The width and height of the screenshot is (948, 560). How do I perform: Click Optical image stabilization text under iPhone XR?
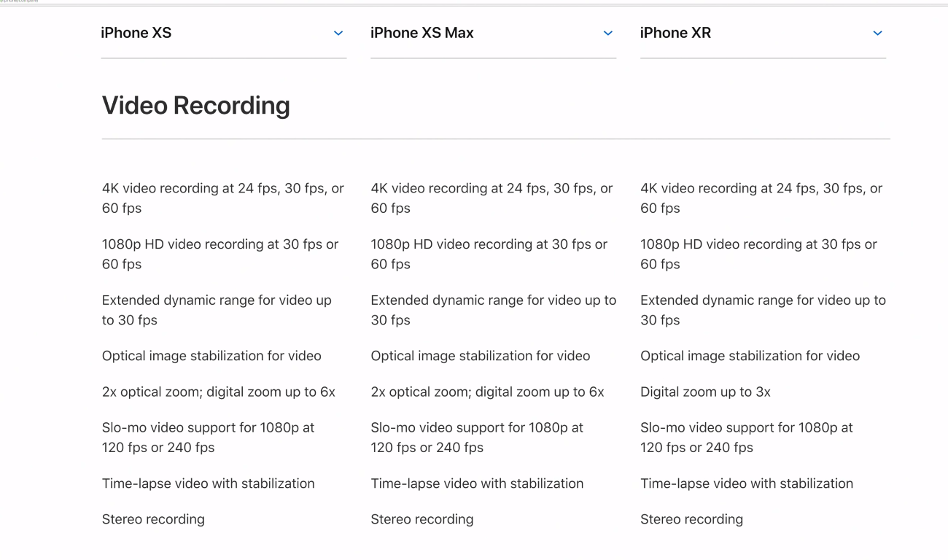click(750, 356)
